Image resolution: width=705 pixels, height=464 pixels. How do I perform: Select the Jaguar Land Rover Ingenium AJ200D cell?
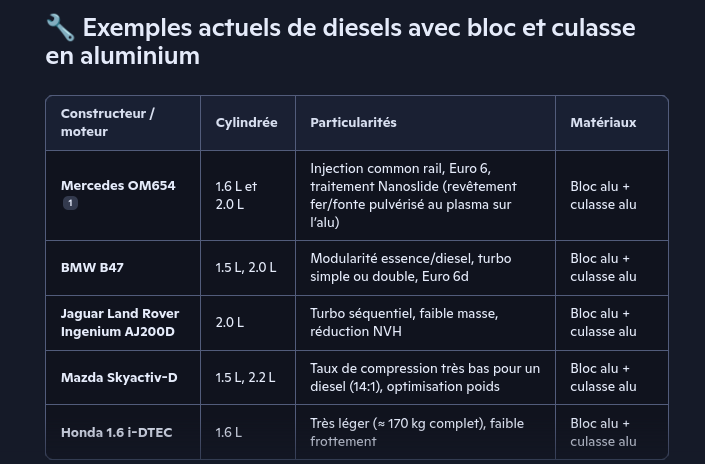click(x=120, y=322)
